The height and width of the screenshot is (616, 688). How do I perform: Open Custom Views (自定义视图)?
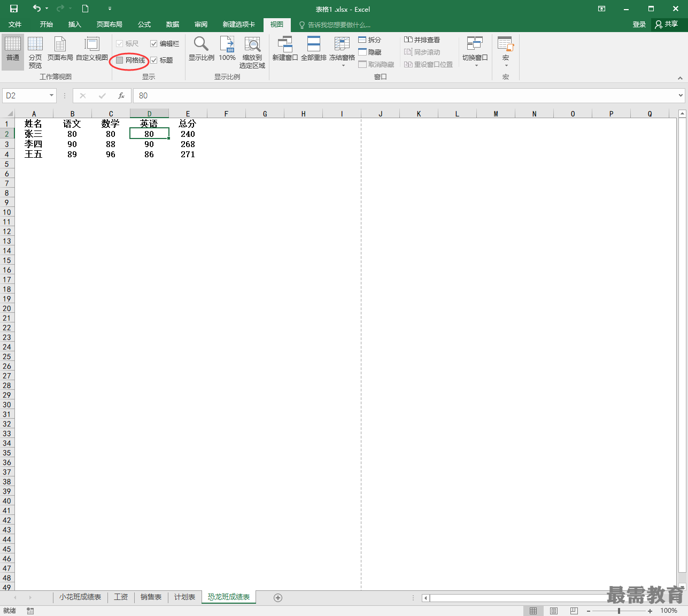[x=92, y=49]
